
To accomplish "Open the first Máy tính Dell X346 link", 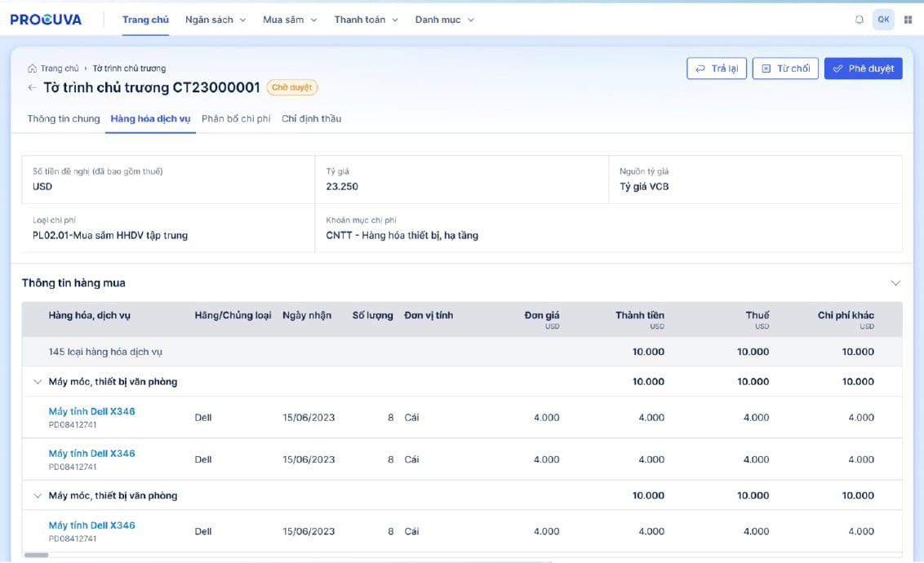I will coord(92,411).
